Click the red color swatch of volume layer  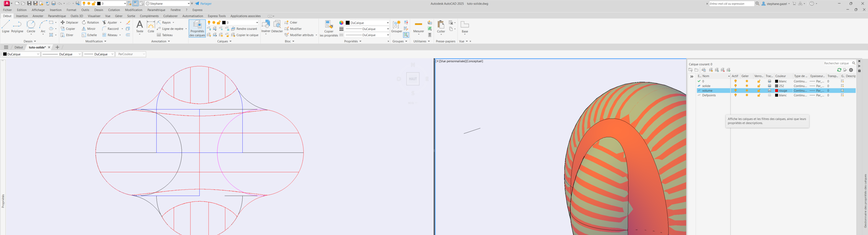click(x=777, y=91)
